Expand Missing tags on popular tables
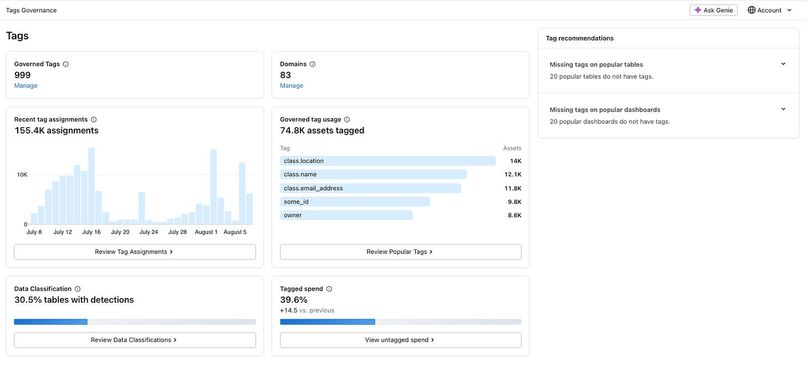The height and width of the screenshot is (377, 807). click(x=783, y=64)
